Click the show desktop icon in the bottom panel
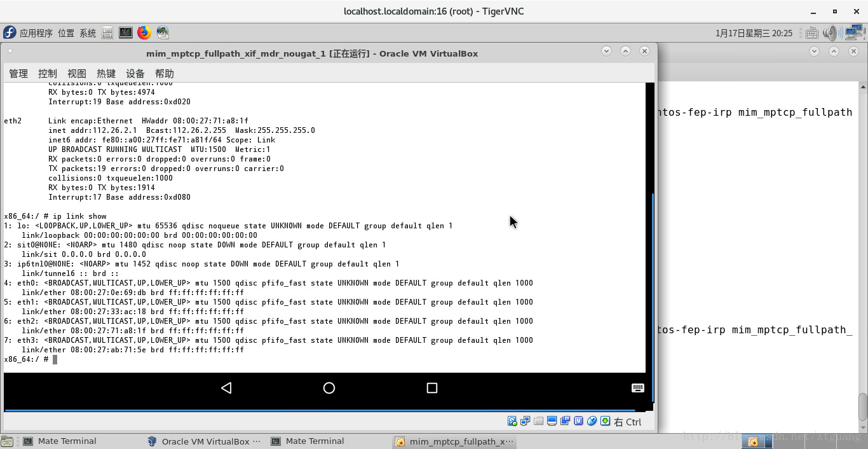This screenshot has height=449, width=868. (x=7, y=441)
